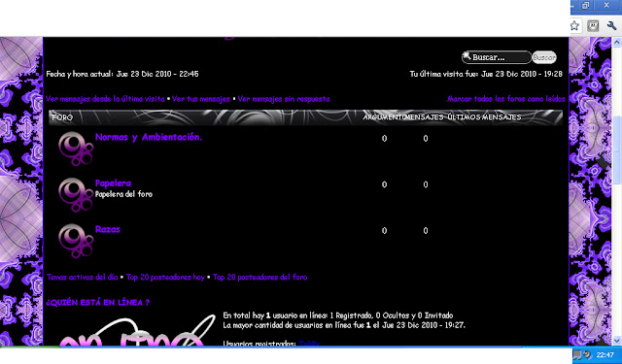Click the extension icon beside the star

(x=593, y=26)
